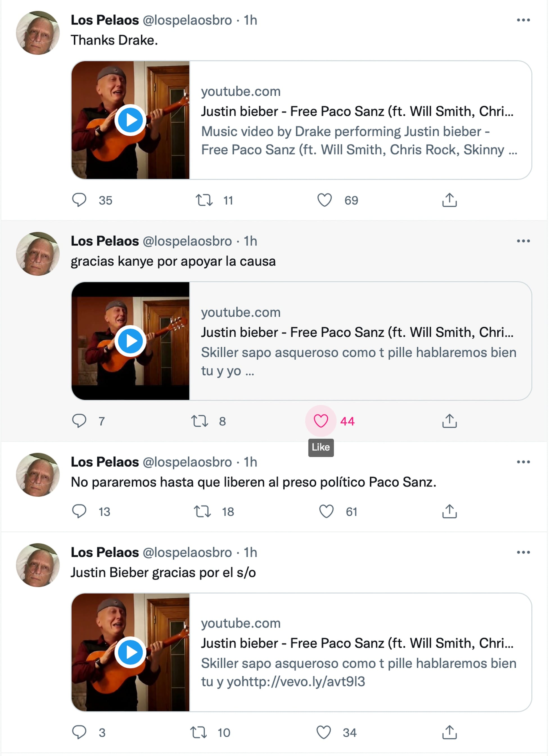The image size is (551, 756).
Task: Reply to the "Thanks Drake." tweet
Action: 79,200
